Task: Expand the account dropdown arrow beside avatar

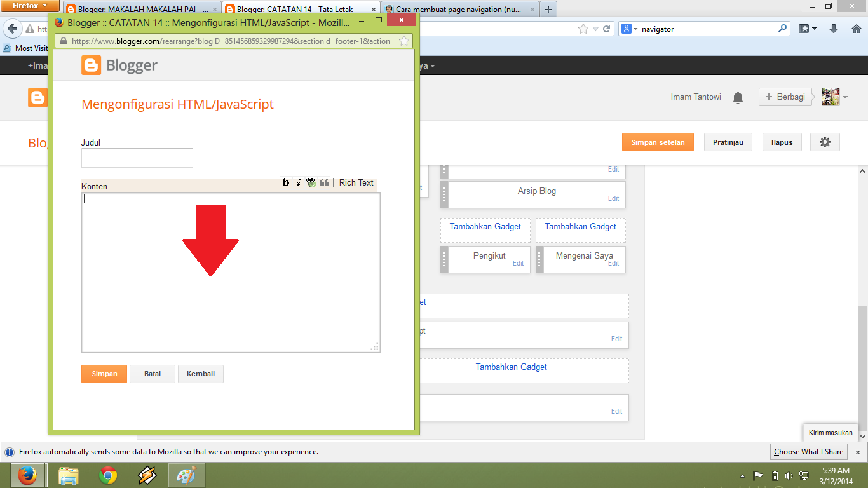Action: [x=846, y=97]
